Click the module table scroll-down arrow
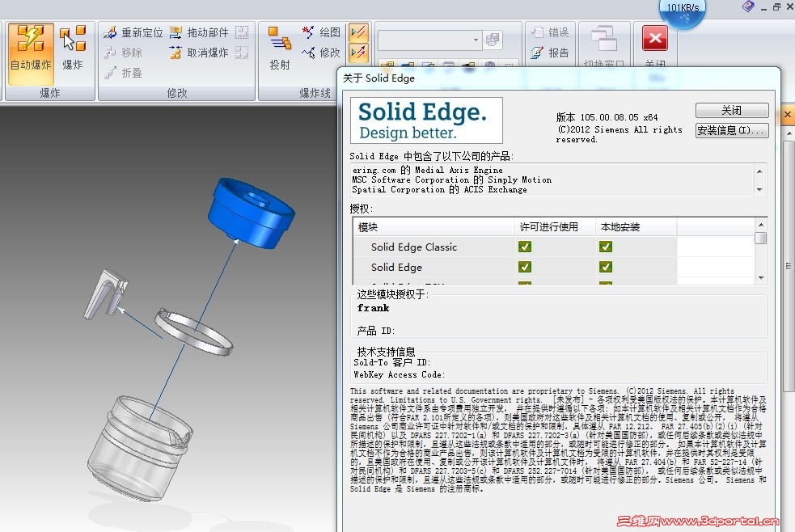 click(x=760, y=278)
